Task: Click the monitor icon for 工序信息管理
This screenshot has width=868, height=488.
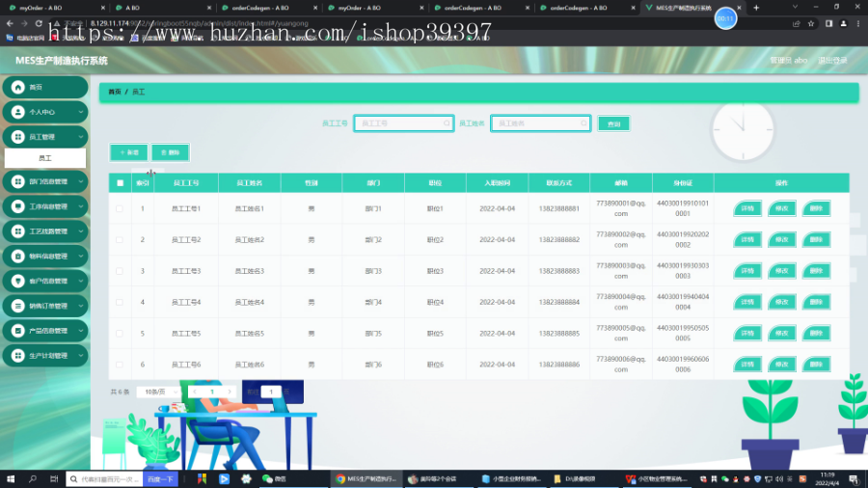Action: tap(17, 206)
